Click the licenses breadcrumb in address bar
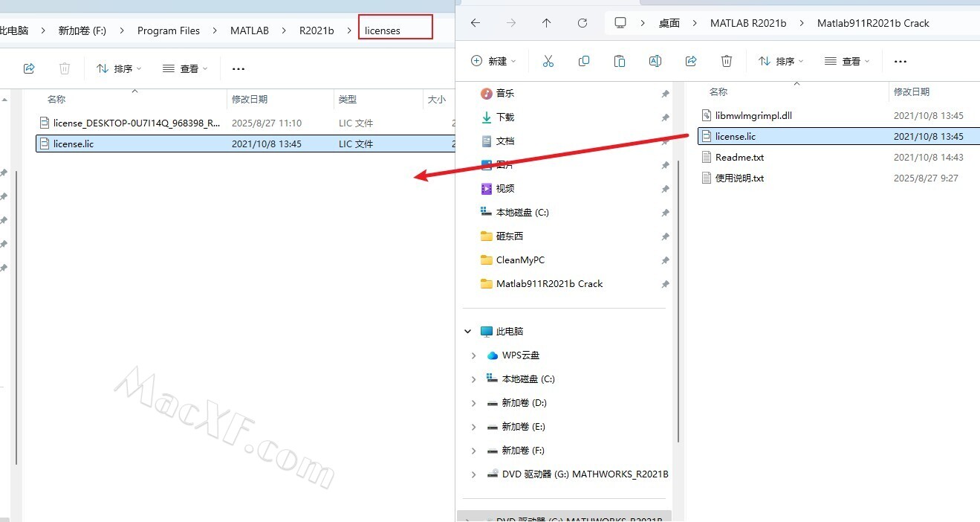 click(383, 30)
